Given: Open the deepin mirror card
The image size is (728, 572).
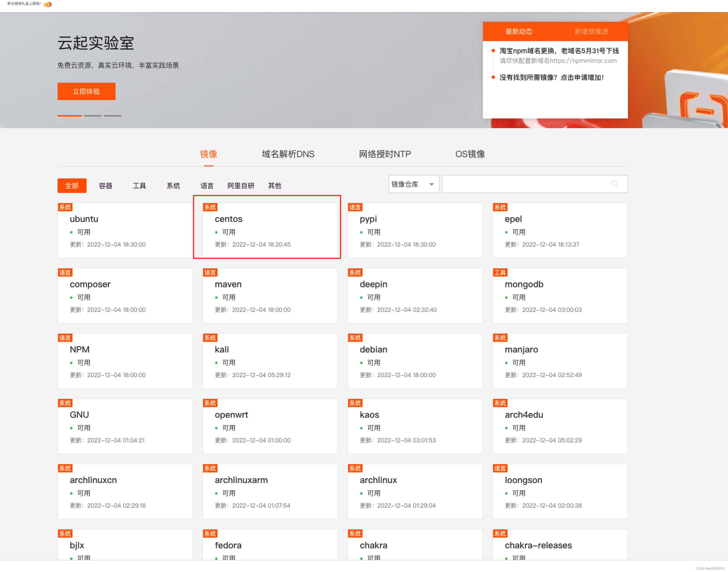Looking at the screenshot, I should 415,296.
